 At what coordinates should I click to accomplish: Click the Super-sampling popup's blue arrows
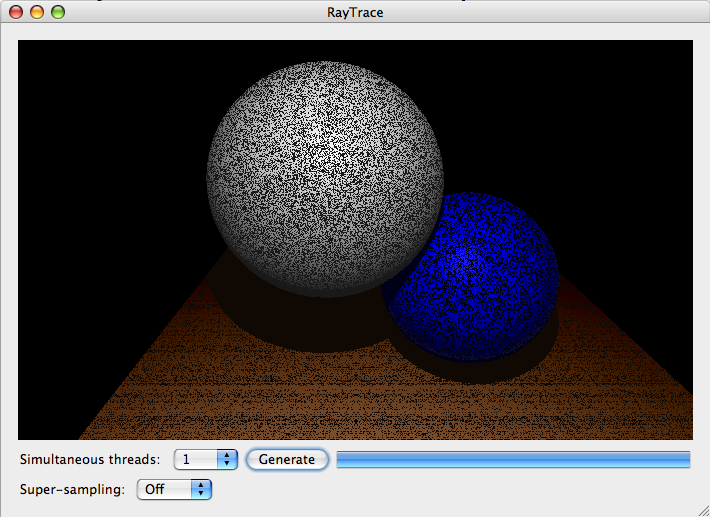tap(203, 489)
